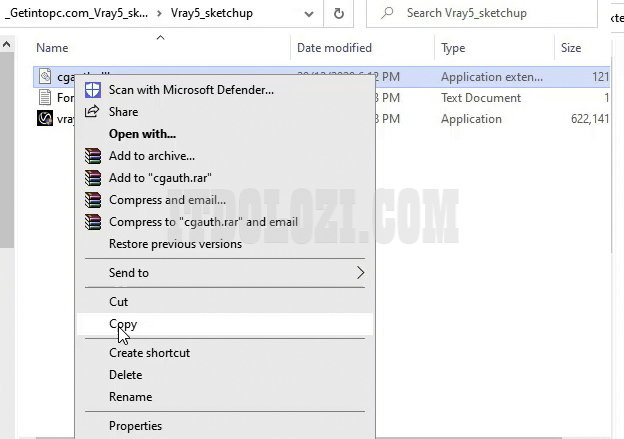This screenshot has width=624, height=439.
Task: Choose Properties in the context menu
Action: pos(135,426)
